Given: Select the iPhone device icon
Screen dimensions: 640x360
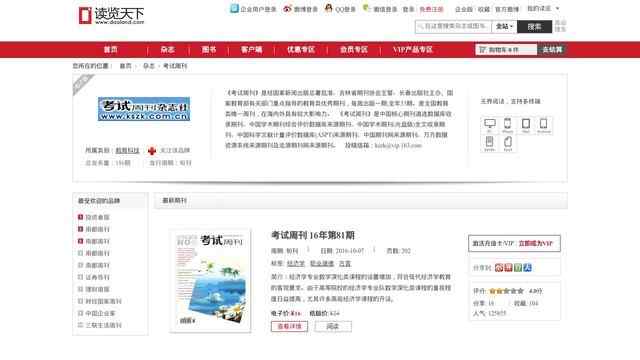Looking at the screenshot, I should click(x=507, y=125).
